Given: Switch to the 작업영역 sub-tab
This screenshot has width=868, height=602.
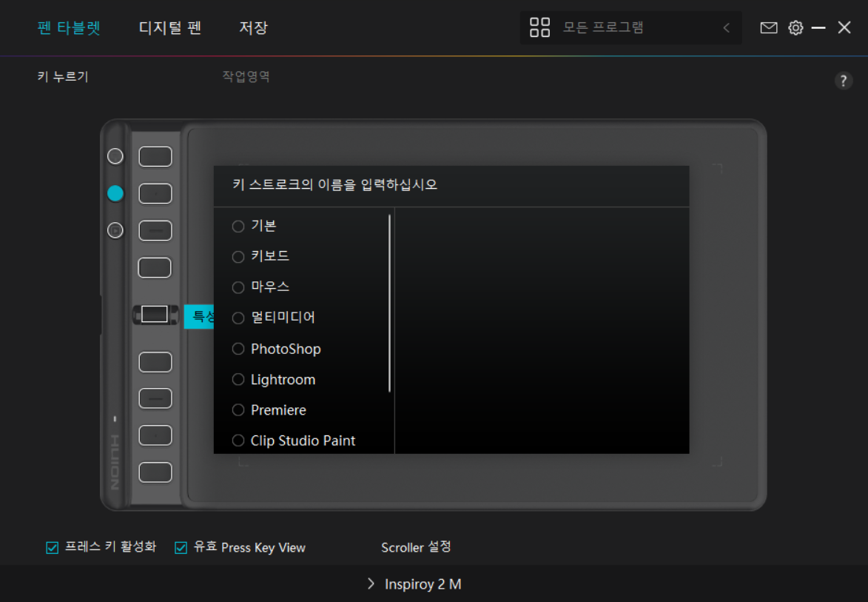Looking at the screenshot, I should [x=246, y=76].
